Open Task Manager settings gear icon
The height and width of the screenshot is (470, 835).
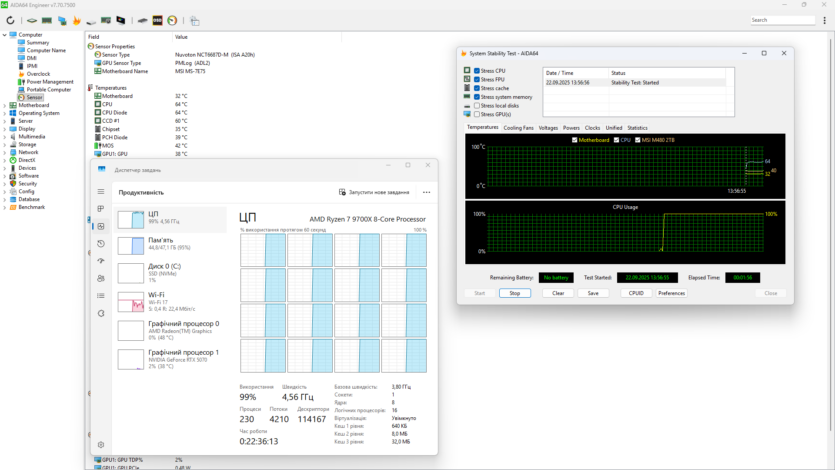(x=101, y=445)
